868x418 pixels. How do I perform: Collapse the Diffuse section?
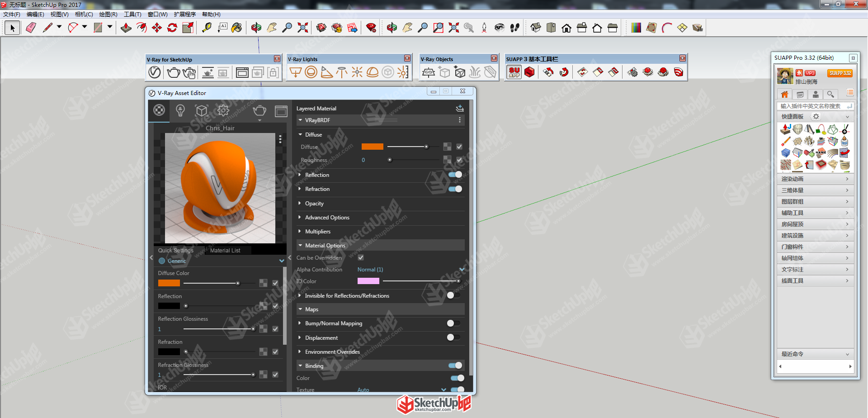300,135
